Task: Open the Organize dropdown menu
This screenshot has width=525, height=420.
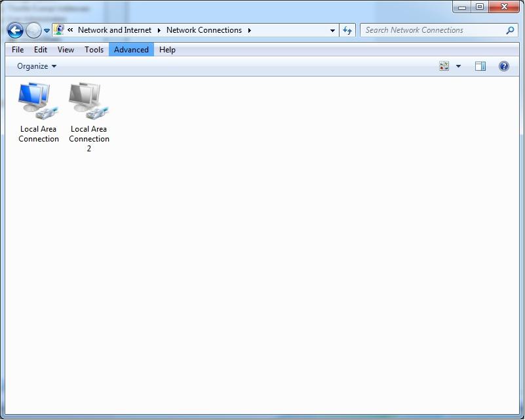Action: 34,66
